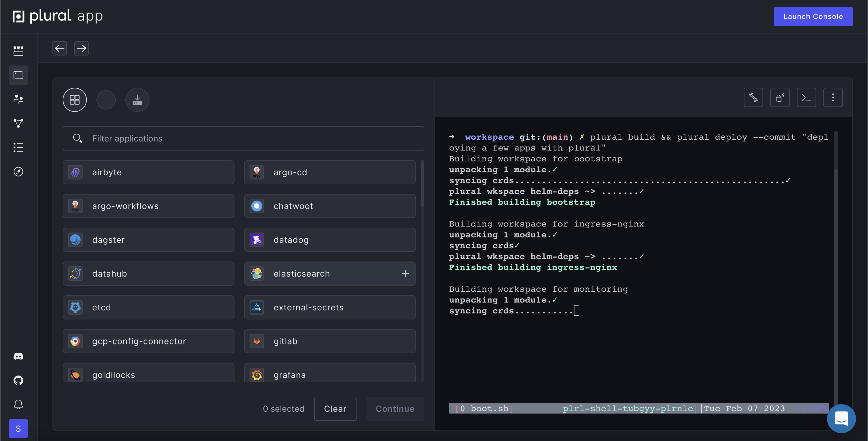This screenshot has height=441, width=868.
Task: Click the applications list scrollbar
Action: point(422,184)
